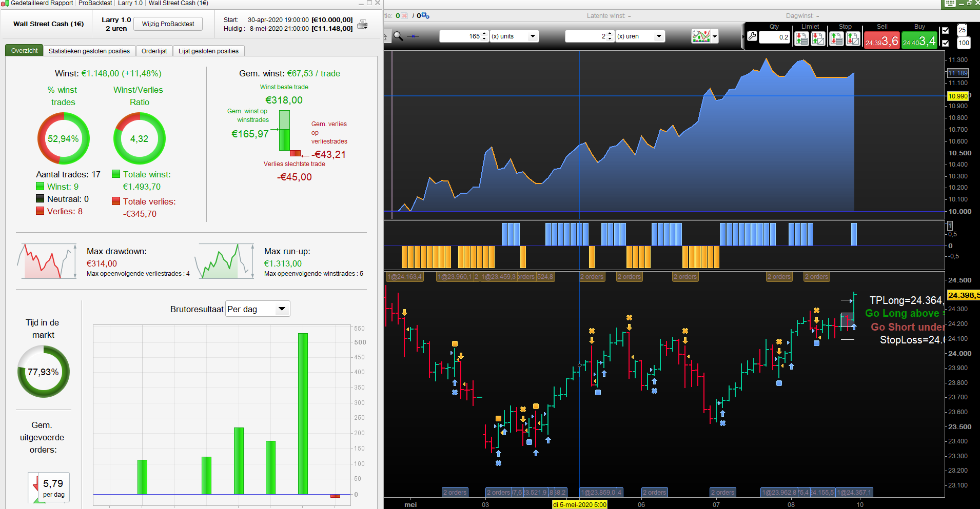This screenshot has height=509, width=980.
Task: Open the on-screen keyboard icon
Action: [x=950, y=3]
